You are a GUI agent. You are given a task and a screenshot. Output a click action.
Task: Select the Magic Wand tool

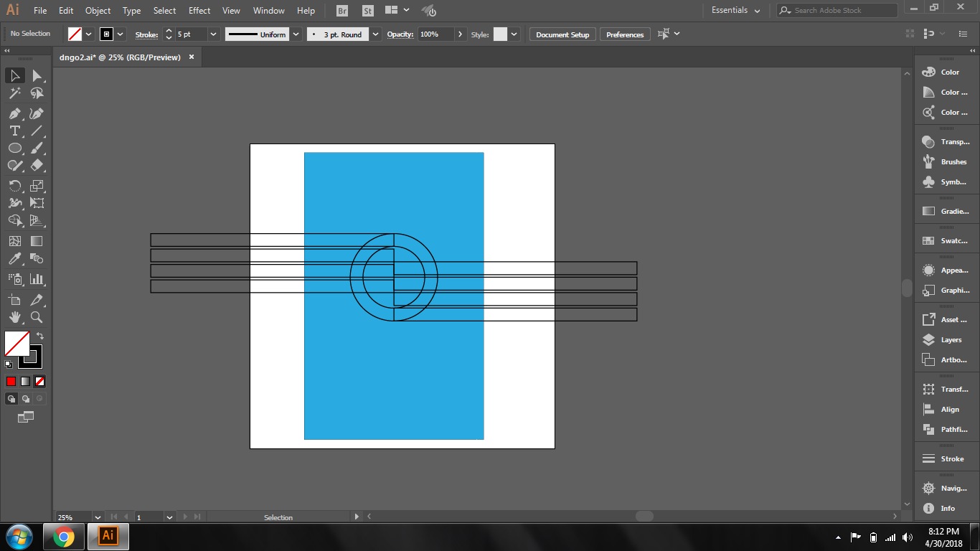(15, 93)
